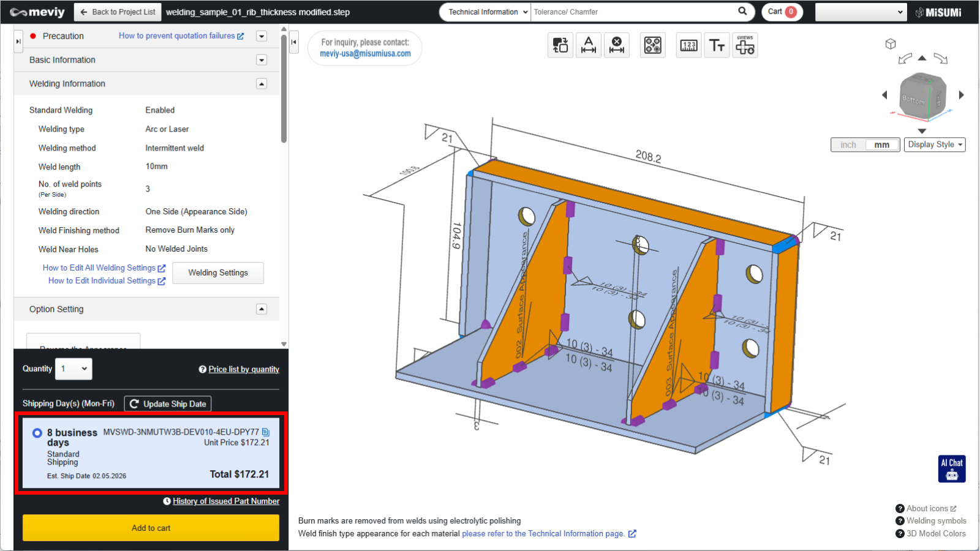This screenshot has width=980, height=551.
Task: Click the Welding Settings button
Action: [218, 273]
